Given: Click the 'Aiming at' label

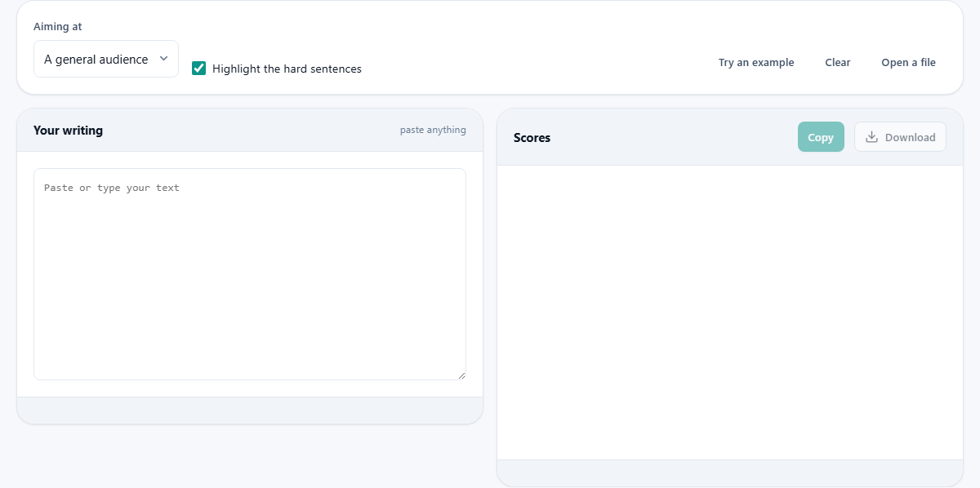Looking at the screenshot, I should click(x=58, y=27).
